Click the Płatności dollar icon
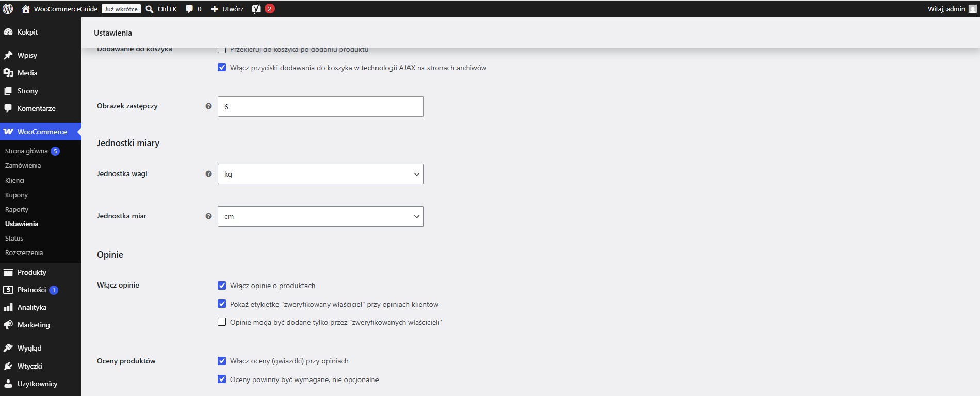 tap(8, 290)
